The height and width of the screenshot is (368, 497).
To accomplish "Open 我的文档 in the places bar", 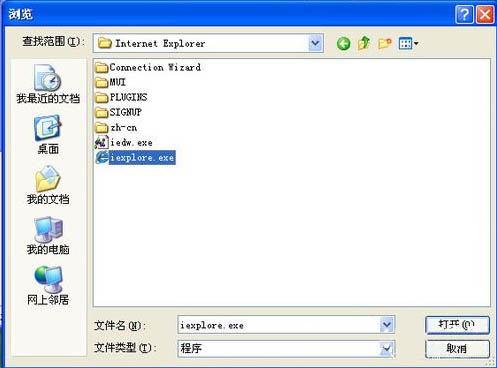I will [48, 185].
